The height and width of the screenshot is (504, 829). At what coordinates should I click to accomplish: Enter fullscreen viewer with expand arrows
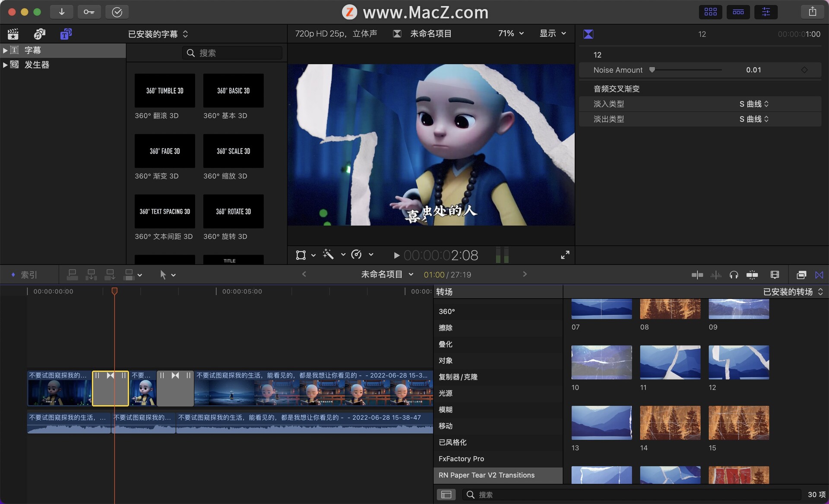point(565,255)
